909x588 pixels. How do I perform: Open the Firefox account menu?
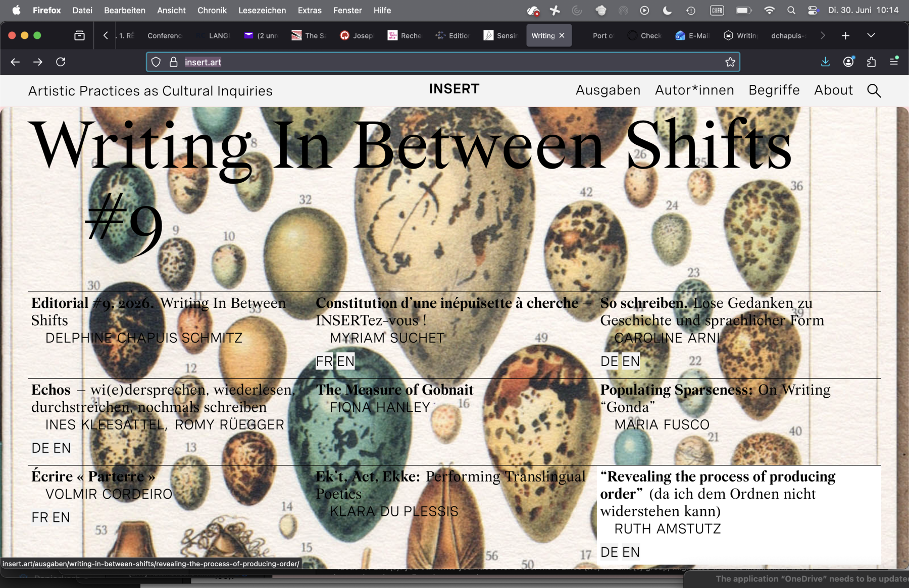[848, 62]
